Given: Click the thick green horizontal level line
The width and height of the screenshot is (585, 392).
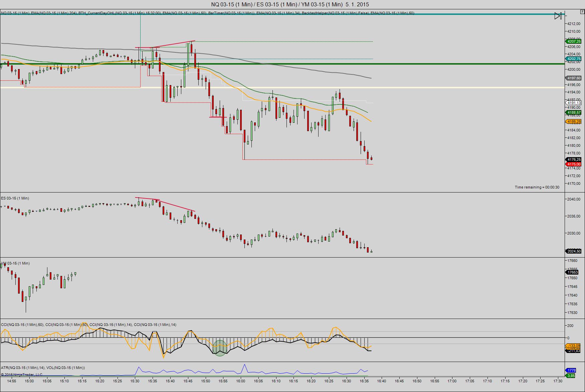Looking at the screenshot, I should pos(282,64).
